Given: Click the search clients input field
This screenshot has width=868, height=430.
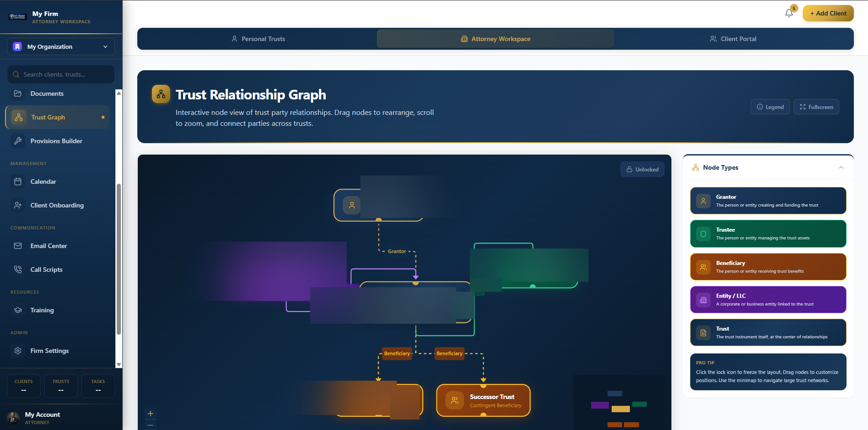Looking at the screenshot, I should 60,74.
